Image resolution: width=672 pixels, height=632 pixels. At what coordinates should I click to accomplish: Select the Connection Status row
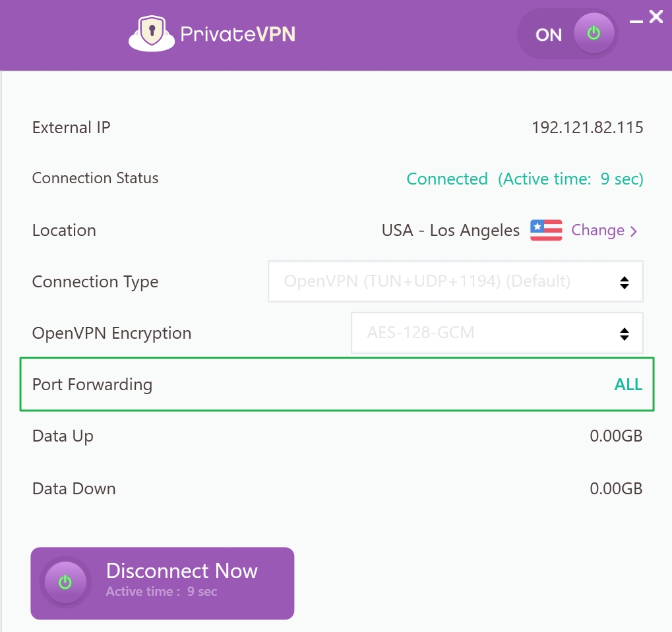[95, 178]
